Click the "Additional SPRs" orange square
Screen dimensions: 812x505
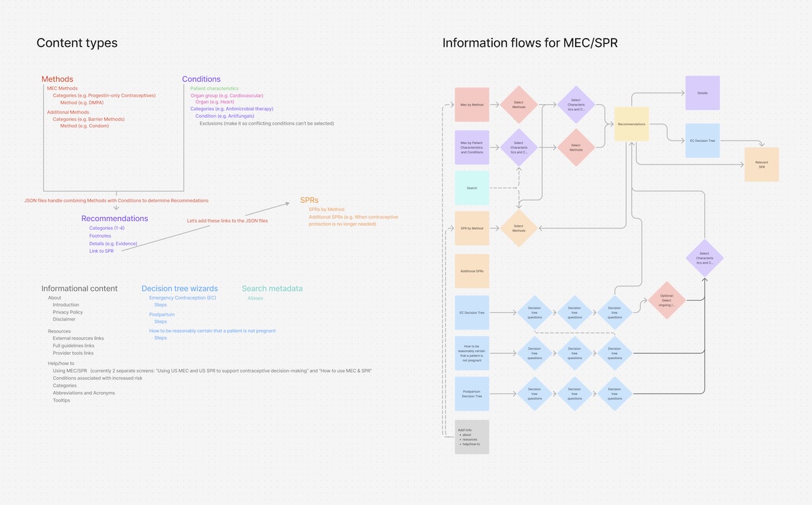(472, 270)
